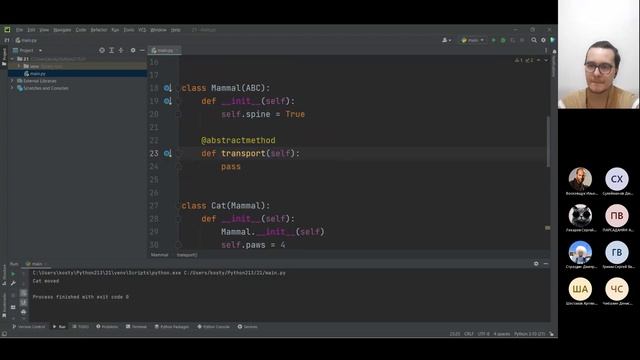Open the Edit menu
640x360 pixels.
31,30
